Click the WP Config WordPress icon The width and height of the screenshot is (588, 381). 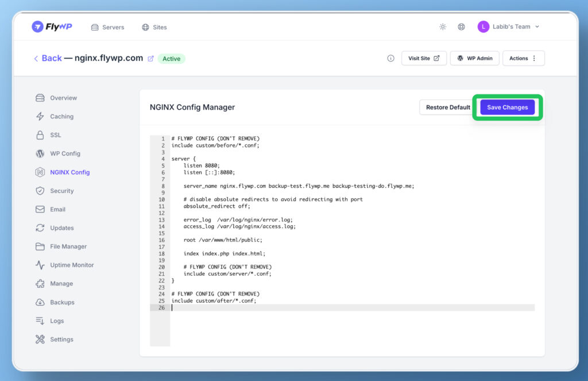(x=40, y=153)
